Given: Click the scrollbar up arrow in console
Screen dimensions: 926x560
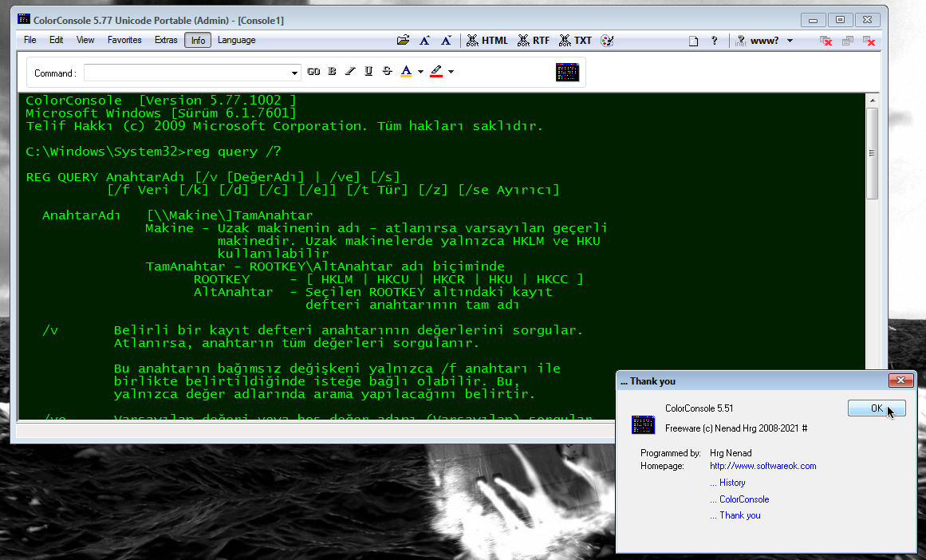Looking at the screenshot, I should [873, 101].
